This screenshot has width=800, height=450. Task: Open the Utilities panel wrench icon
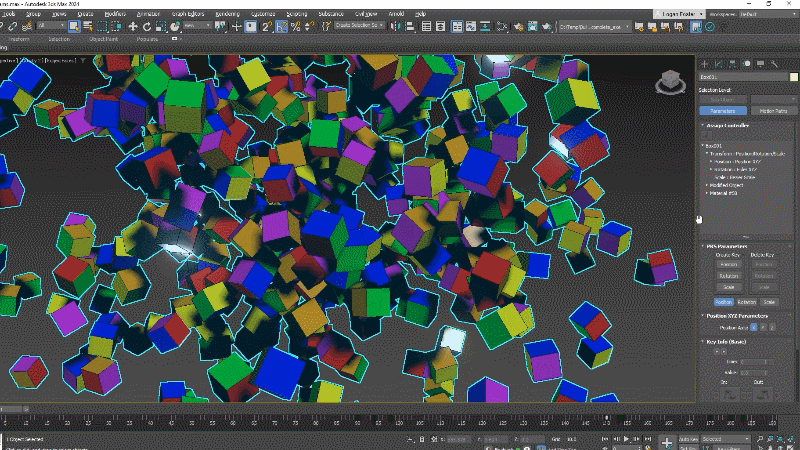click(x=774, y=63)
